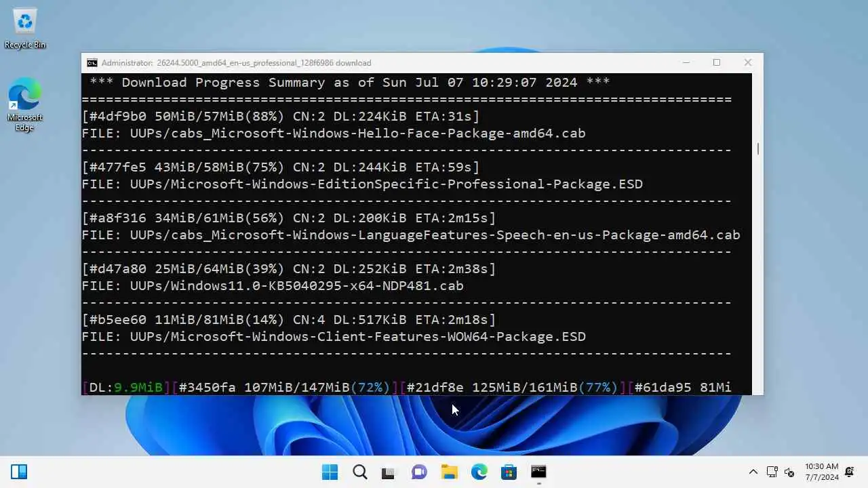Click the EditionSpecific-Professional-Package.ESD file line
Image resolution: width=868 pixels, height=488 pixels.
(362, 184)
